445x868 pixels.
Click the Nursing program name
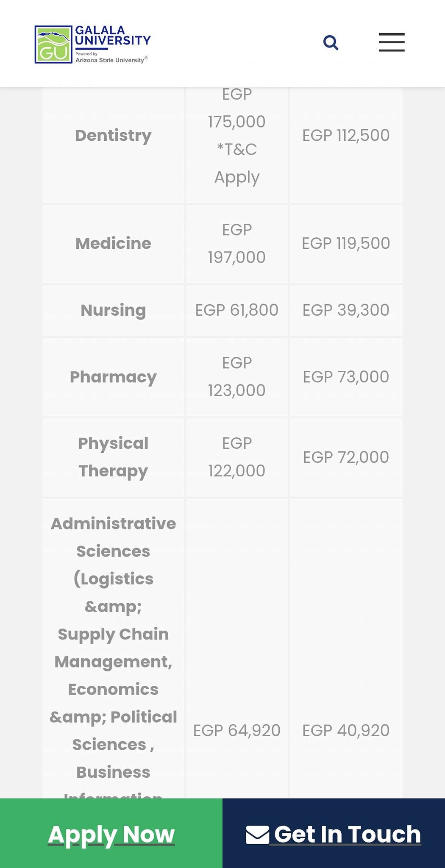(x=113, y=310)
